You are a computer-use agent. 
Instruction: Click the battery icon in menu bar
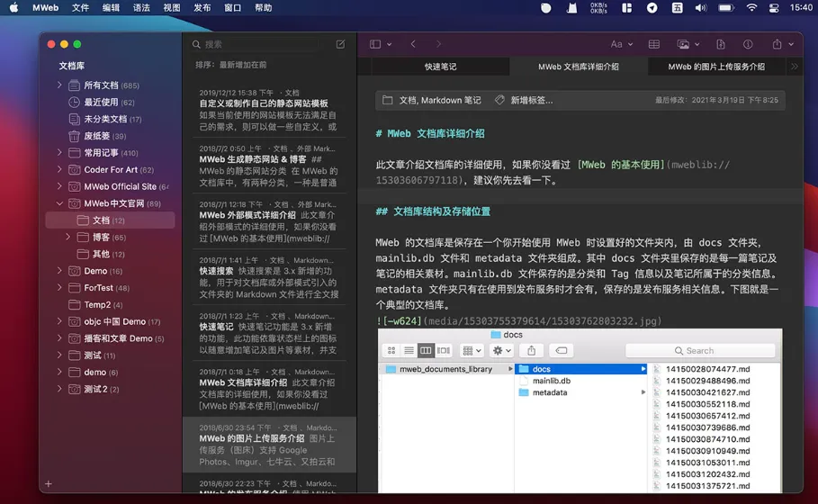(x=726, y=8)
